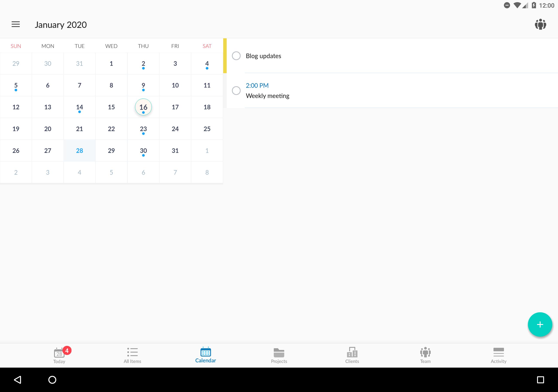This screenshot has height=392, width=558.
Task: Select January 9 in the calendar
Action: (143, 85)
